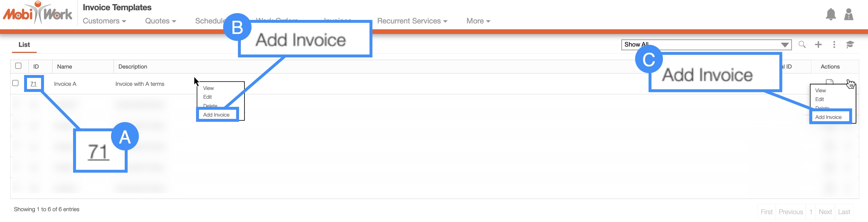Switch to the List tab
The image size is (868, 222).
pyautogui.click(x=24, y=45)
